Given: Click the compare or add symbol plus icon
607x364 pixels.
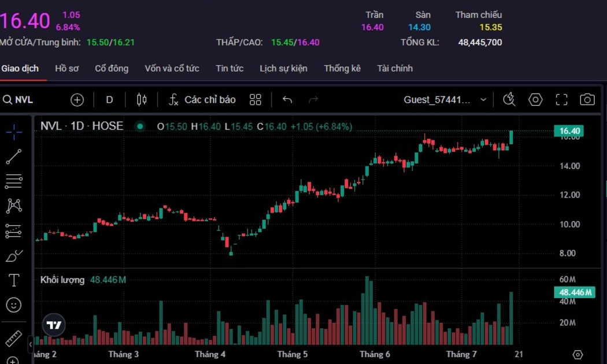Looking at the screenshot, I should [77, 100].
